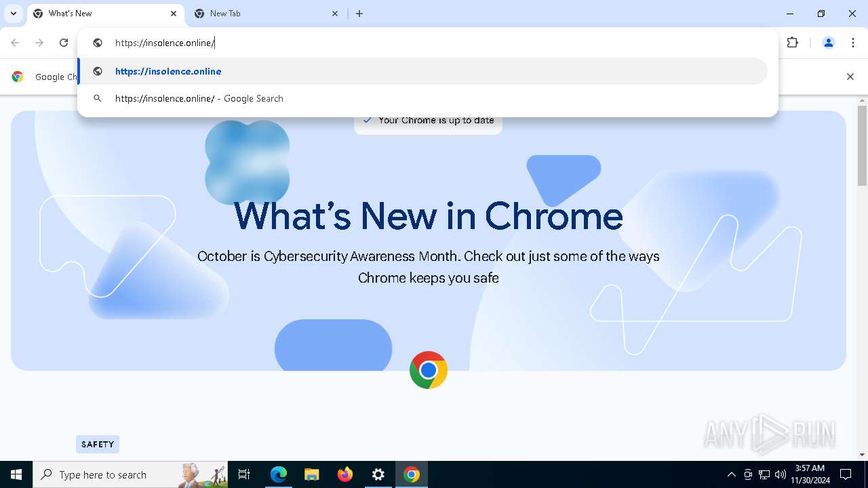Open the volume tray icon
The height and width of the screenshot is (488, 868).
tap(781, 474)
